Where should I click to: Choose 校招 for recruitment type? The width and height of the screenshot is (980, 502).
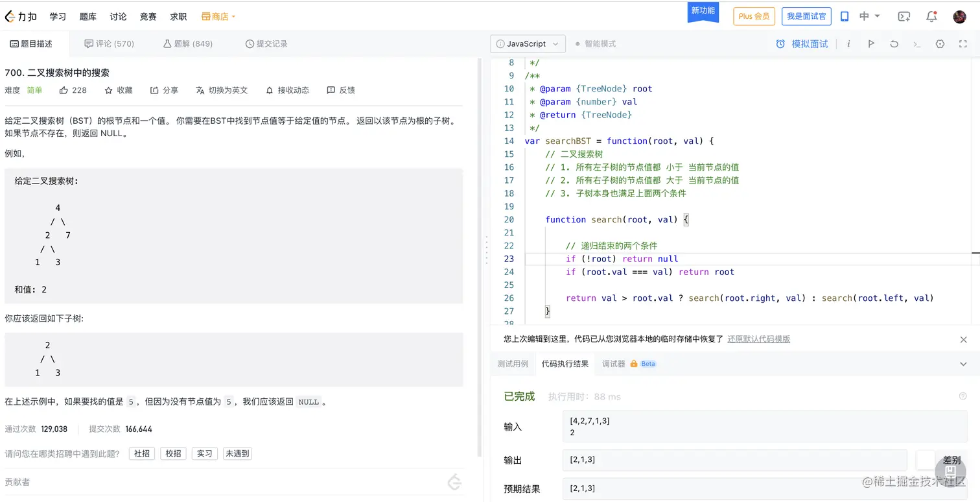tap(173, 454)
